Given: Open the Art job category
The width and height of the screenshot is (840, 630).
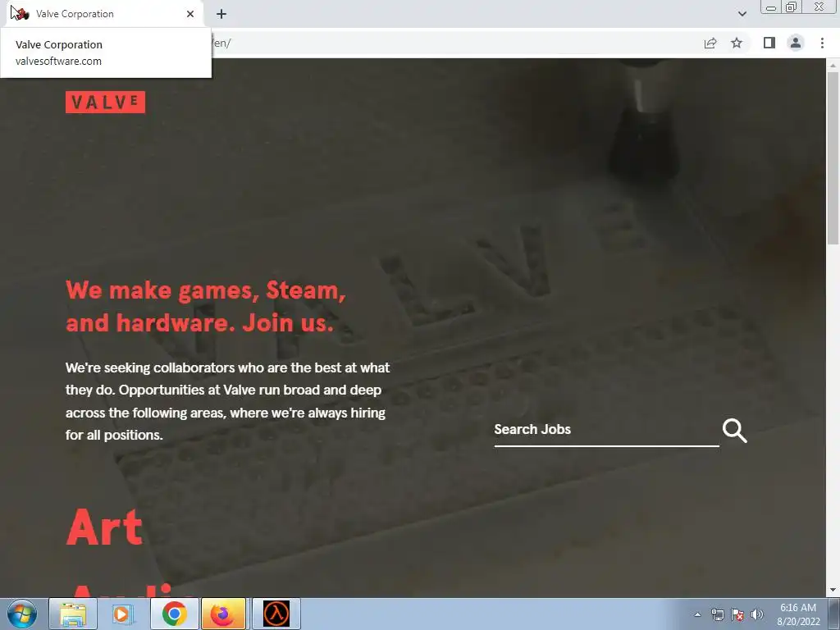Looking at the screenshot, I should click(104, 527).
